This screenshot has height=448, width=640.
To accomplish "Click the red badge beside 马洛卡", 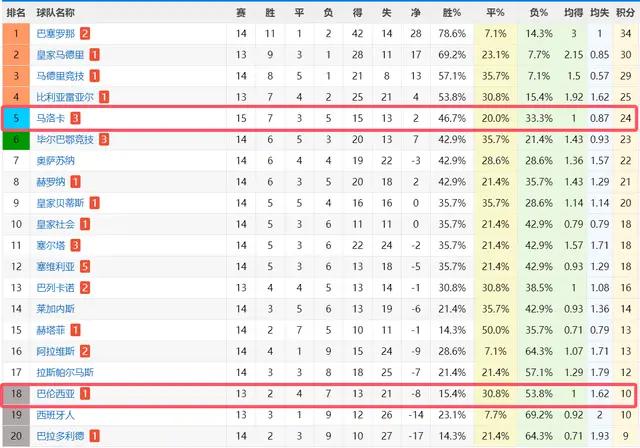I will click(x=75, y=118).
